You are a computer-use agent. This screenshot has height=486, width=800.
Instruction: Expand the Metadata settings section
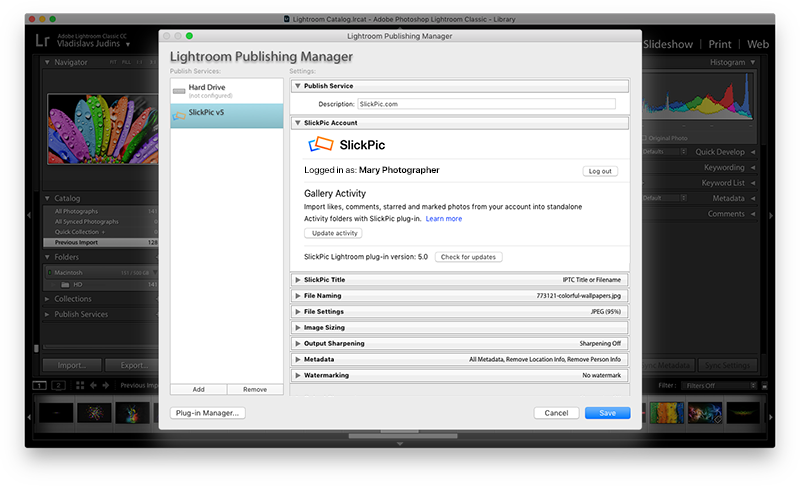pos(298,359)
